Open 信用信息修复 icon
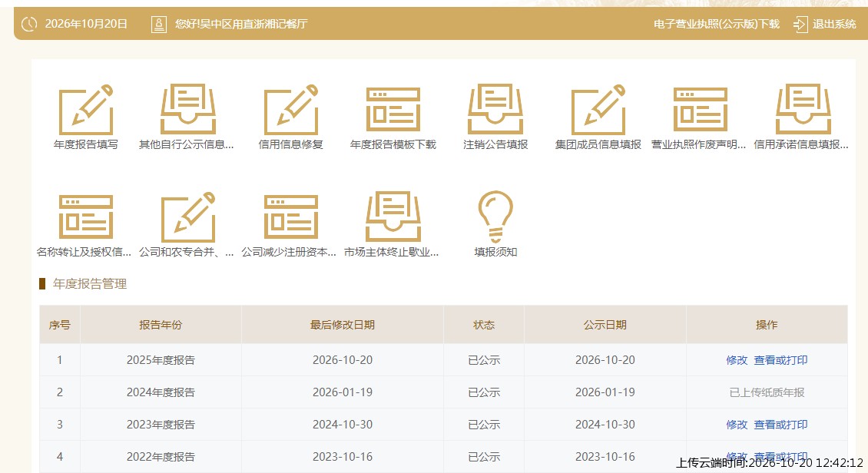Image resolution: width=868 pixels, height=473 pixels. coord(290,110)
